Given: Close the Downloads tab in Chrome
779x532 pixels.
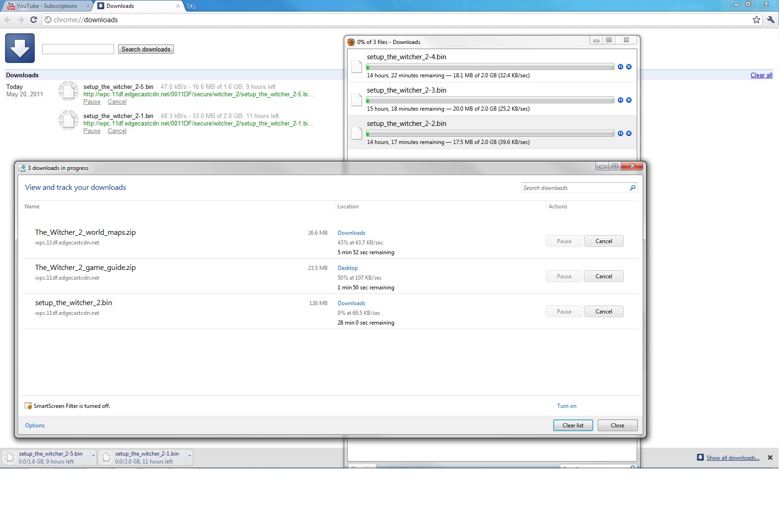Looking at the screenshot, I should tap(178, 6).
